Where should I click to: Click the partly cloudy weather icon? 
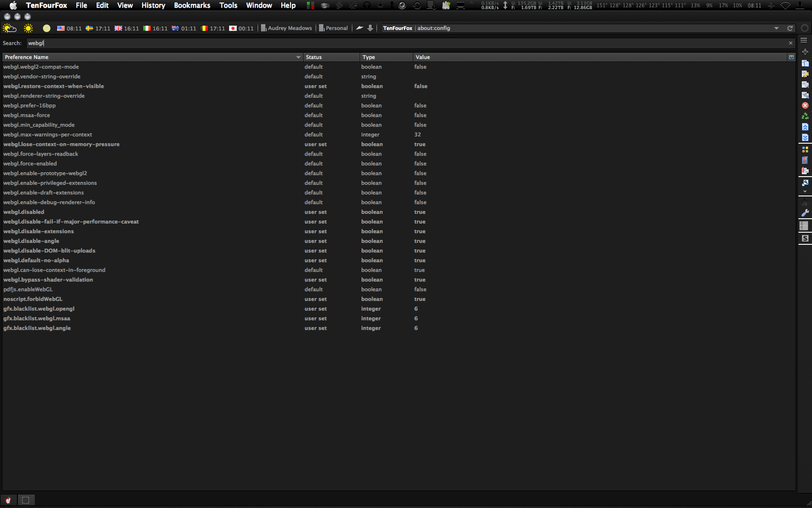pos(10,28)
